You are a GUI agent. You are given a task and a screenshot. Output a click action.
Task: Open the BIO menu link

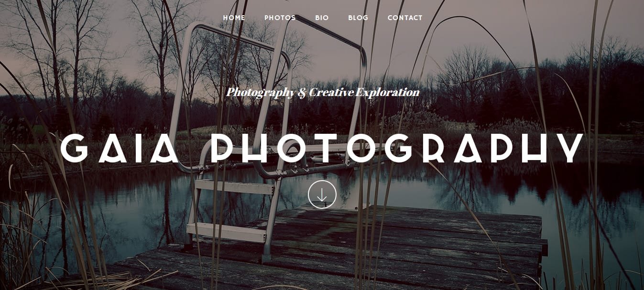coord(322,18)
